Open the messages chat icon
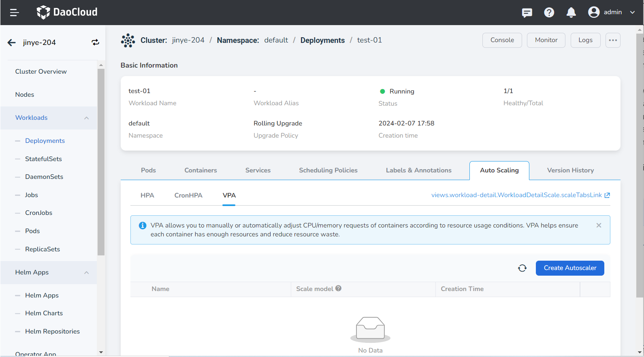The image size is (644, 357). (527, 13)
